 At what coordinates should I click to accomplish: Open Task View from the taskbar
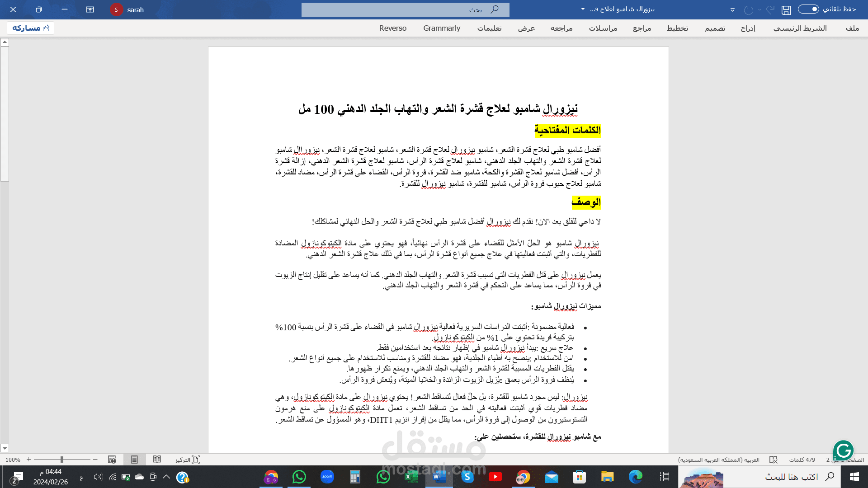click(665, 477)
